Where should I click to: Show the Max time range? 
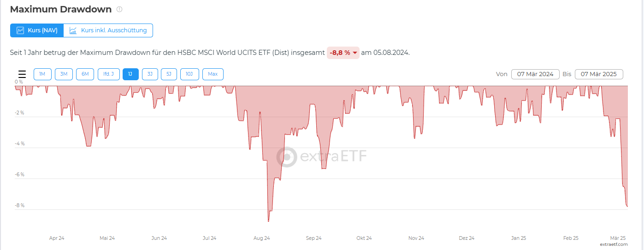[213, 74]
